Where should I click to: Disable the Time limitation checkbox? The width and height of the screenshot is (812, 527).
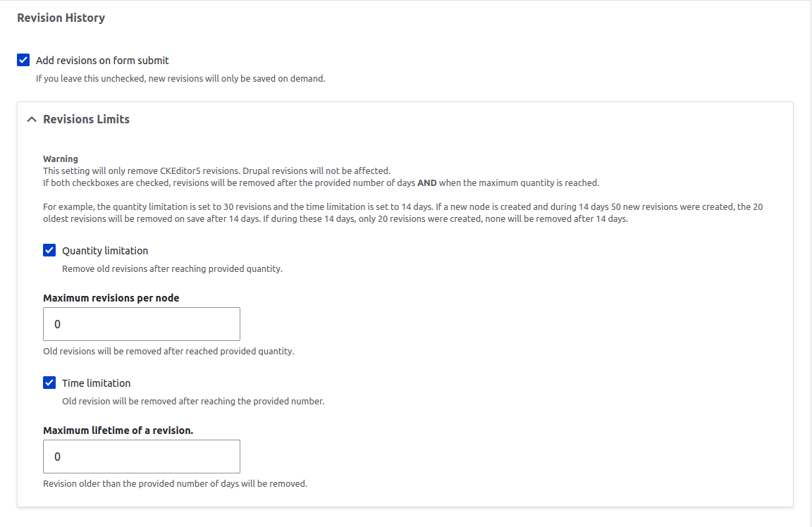click(x=49, y=383)
